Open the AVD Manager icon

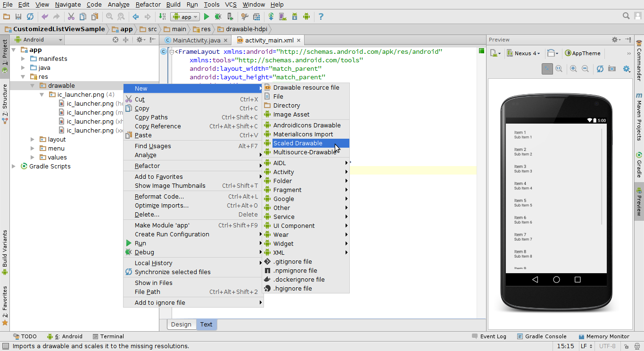[283, 17]
